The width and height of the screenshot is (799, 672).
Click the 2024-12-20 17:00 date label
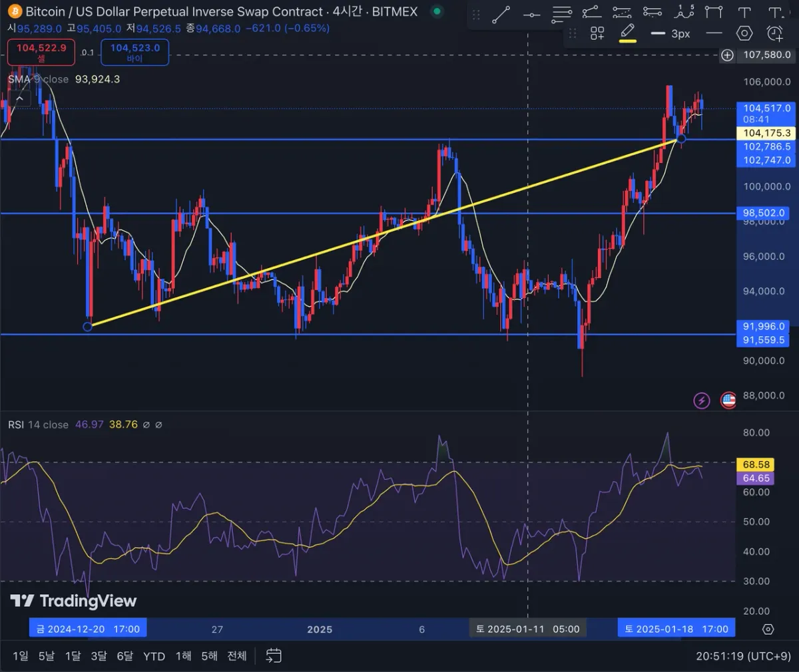tap(88, 629)
